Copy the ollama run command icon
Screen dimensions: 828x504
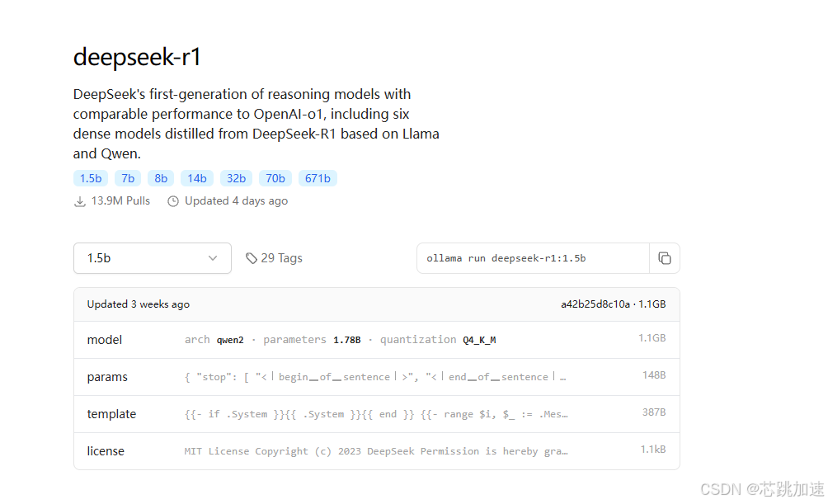coord(665,258)
